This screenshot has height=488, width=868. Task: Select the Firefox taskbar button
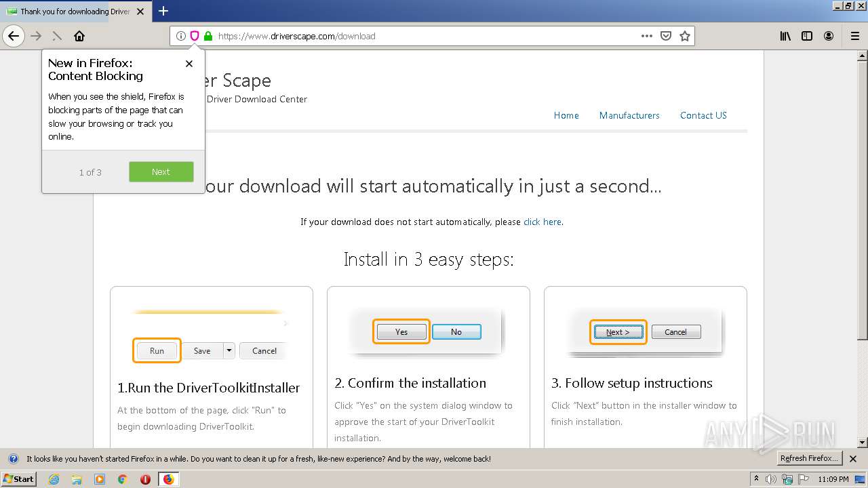pyautogui.click(x=168, y=479)
